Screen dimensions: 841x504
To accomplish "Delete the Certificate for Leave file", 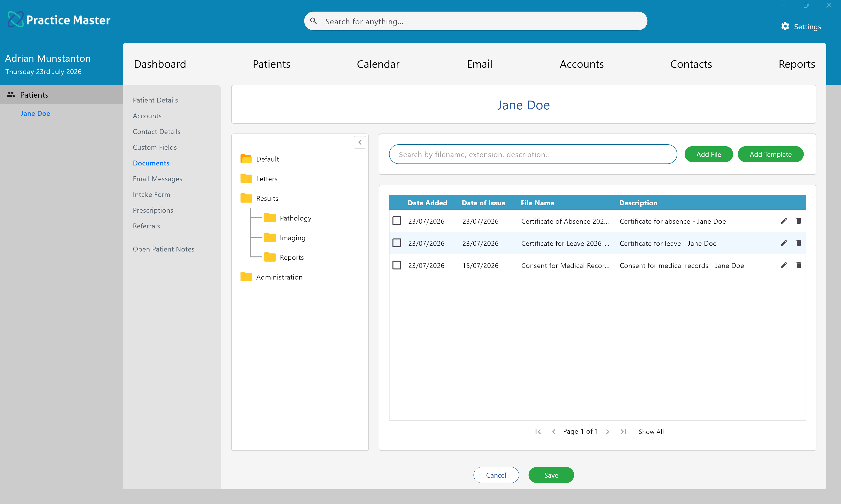I will (x=798, y=243).
